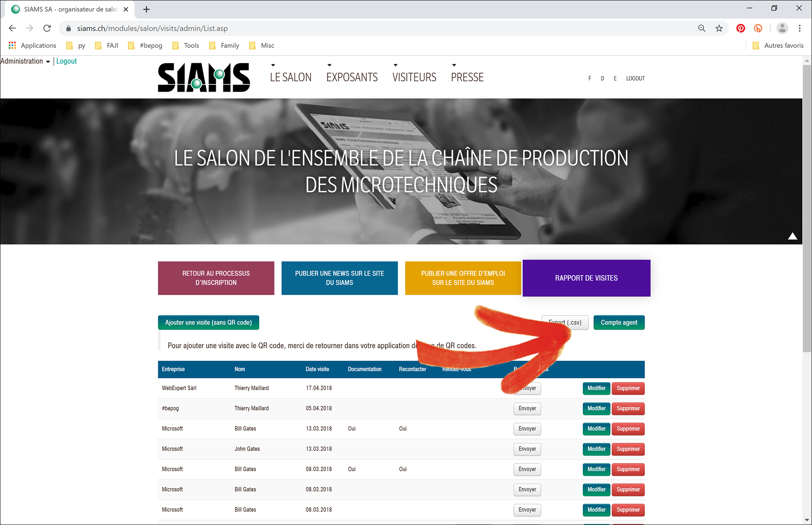
Task: Click Modifier for the WebExpert Sàrl row
Action: pos(597,388)
